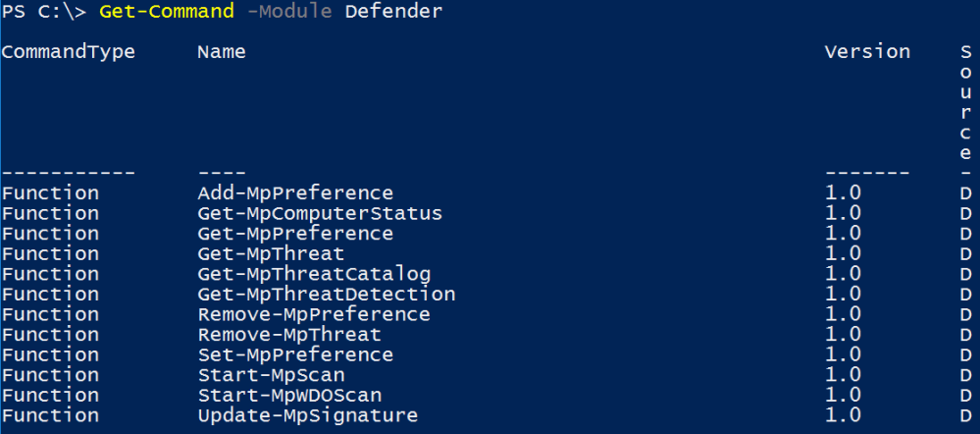The height and width of the screenshot is (434, 980).
Task: Click the Set-MpPreference function name
Action: [x=295, y=354]
